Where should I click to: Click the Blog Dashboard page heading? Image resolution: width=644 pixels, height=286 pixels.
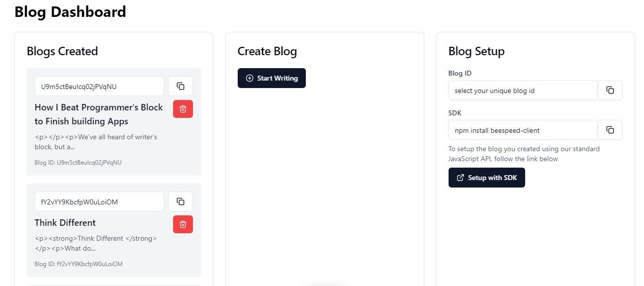[70, 11]
